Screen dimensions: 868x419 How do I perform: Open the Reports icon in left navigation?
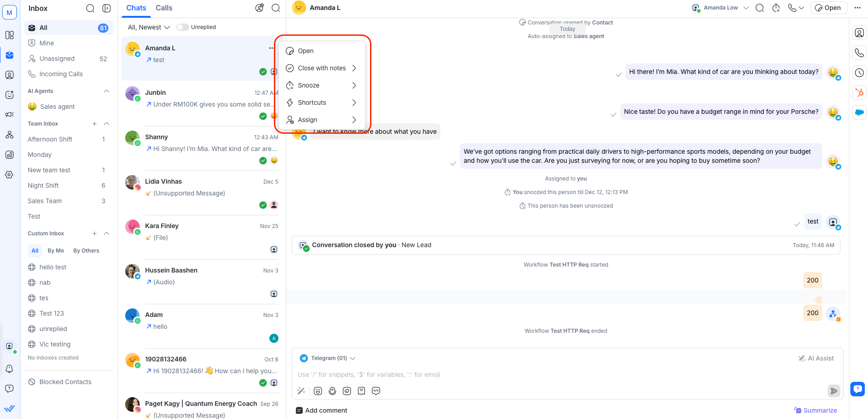(10, 155)
